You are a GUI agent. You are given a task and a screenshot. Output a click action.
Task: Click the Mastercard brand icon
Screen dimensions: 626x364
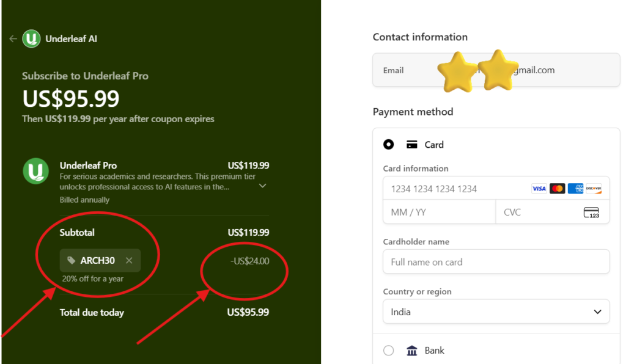point(557,189)
